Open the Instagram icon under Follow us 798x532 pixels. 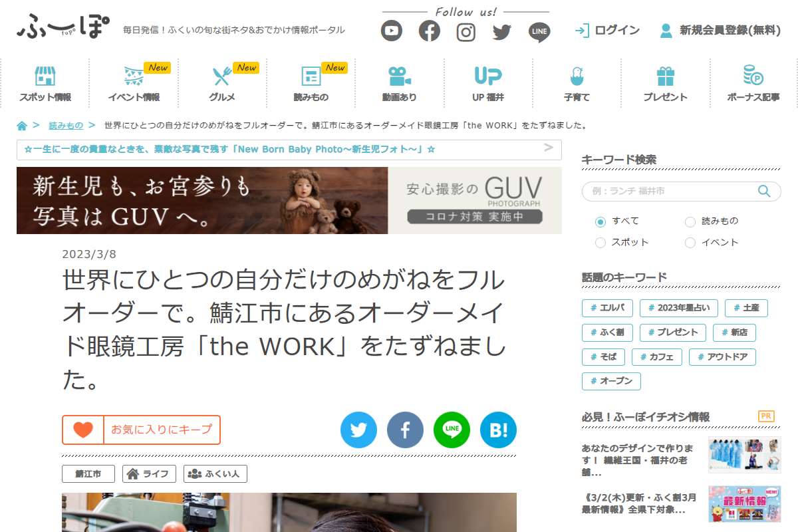click(x=466, y=31)
